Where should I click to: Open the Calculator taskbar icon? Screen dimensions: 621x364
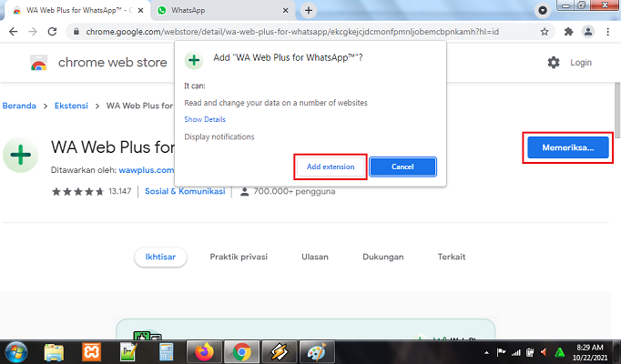pyautogui.click(x=167, y=352)
